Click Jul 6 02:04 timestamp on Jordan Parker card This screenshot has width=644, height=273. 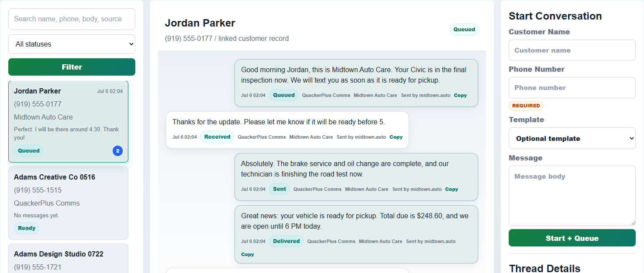tap(110, 91)
